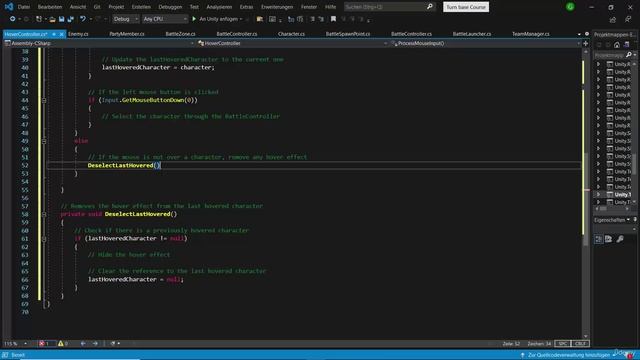This screenshot has height=360, width=640.
Task: Click the SPC indicator in editor footer
Action: 562,344
